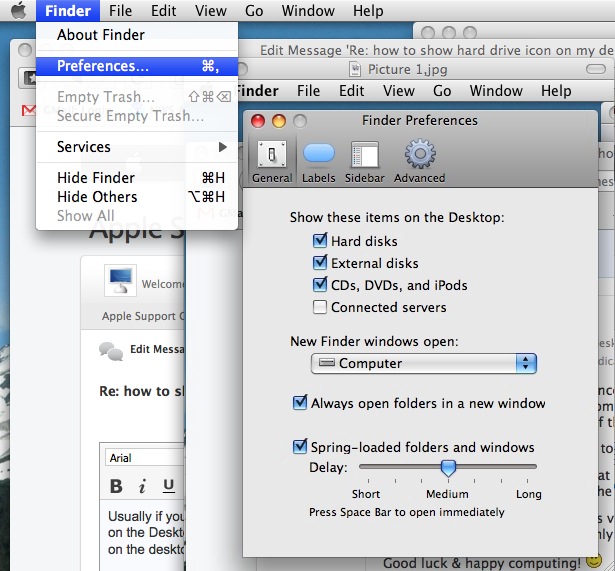Click the Apple Support breadcrumb link
The image size is (615, 571).
pos(142,316)
